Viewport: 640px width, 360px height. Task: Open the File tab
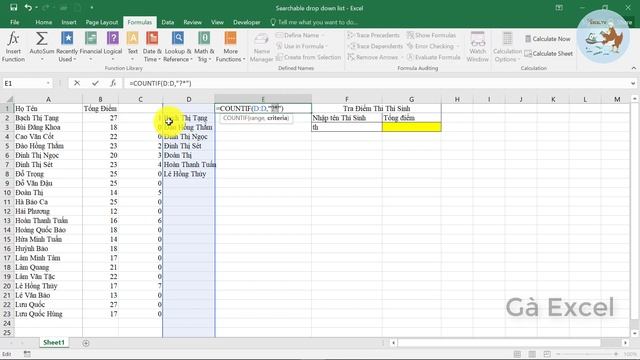pyautogui.click(x=15, y=22)
